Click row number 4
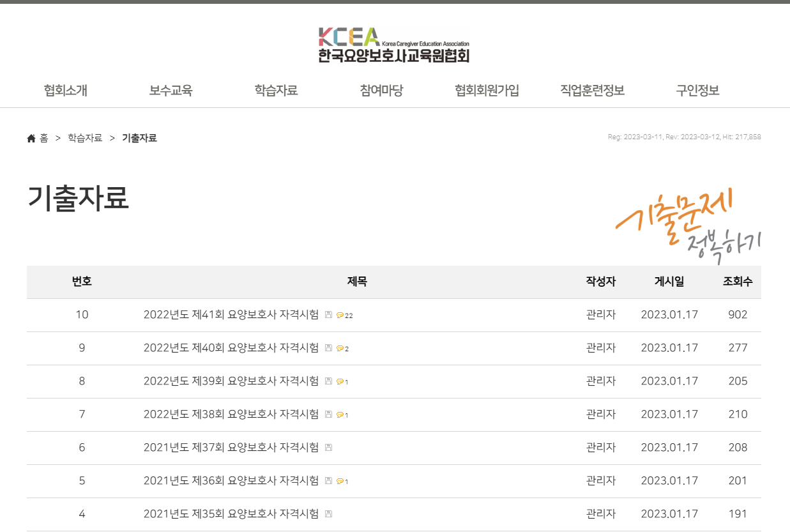Image resolution: width=790 pixels, height=532 pixels. pyautogui.click(x=82, y=513)
